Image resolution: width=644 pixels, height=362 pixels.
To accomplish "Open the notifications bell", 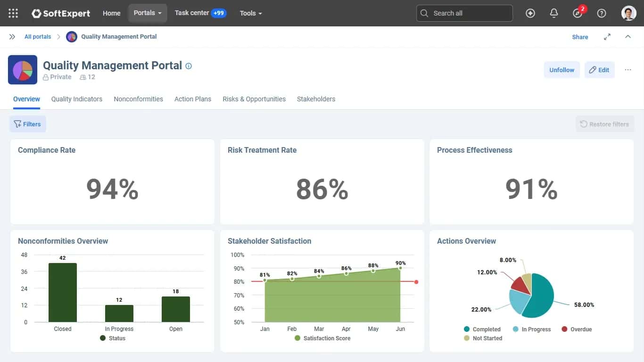I will [x=554, y=13].
